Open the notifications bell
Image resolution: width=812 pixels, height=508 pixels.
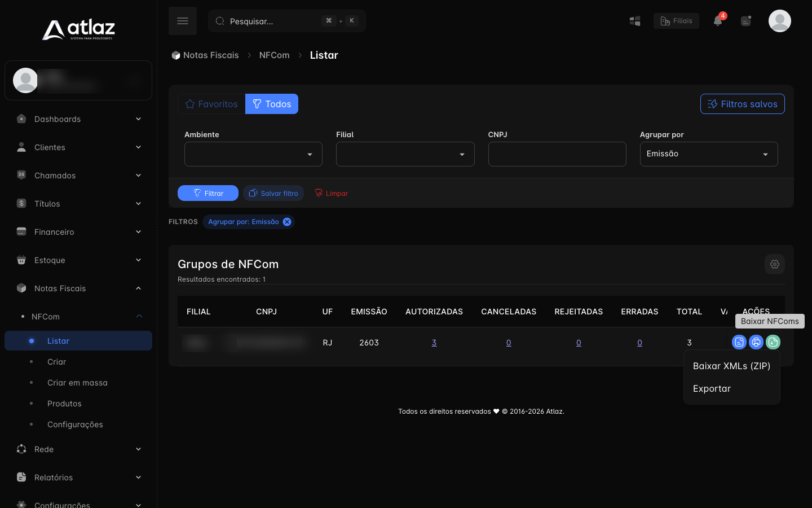click(718, 21)
